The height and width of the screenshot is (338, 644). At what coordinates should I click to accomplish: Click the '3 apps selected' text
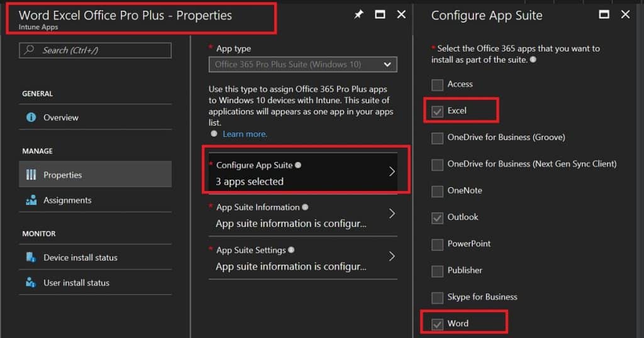point(250,182)
